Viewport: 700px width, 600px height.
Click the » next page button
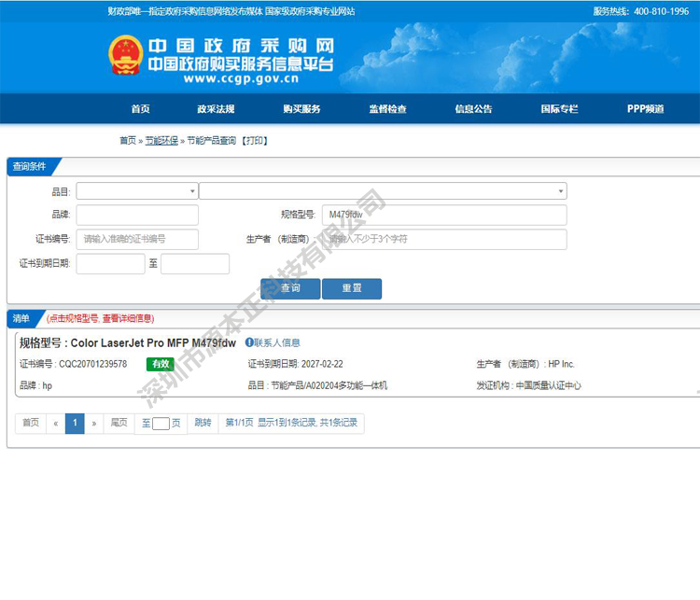point(94,424)
